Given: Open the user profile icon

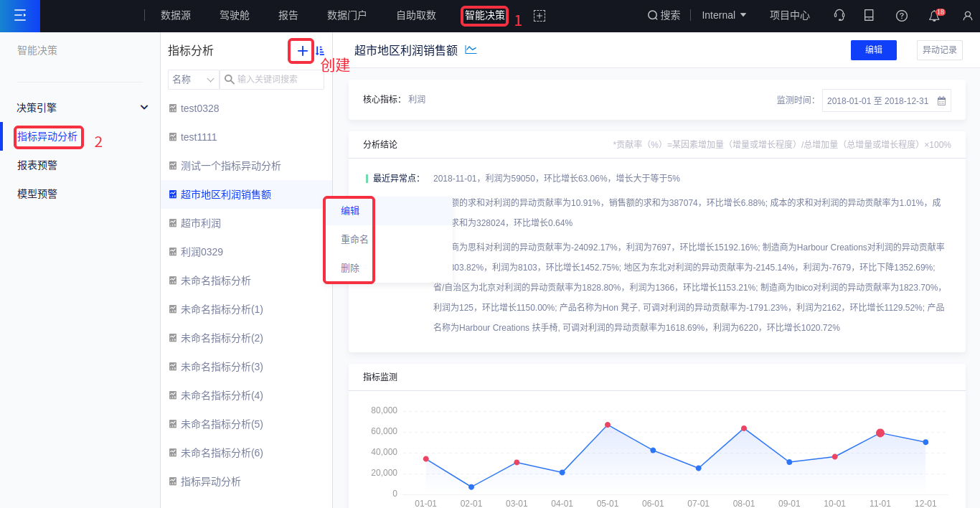Looking at the screenshot, I should (967, 16).
